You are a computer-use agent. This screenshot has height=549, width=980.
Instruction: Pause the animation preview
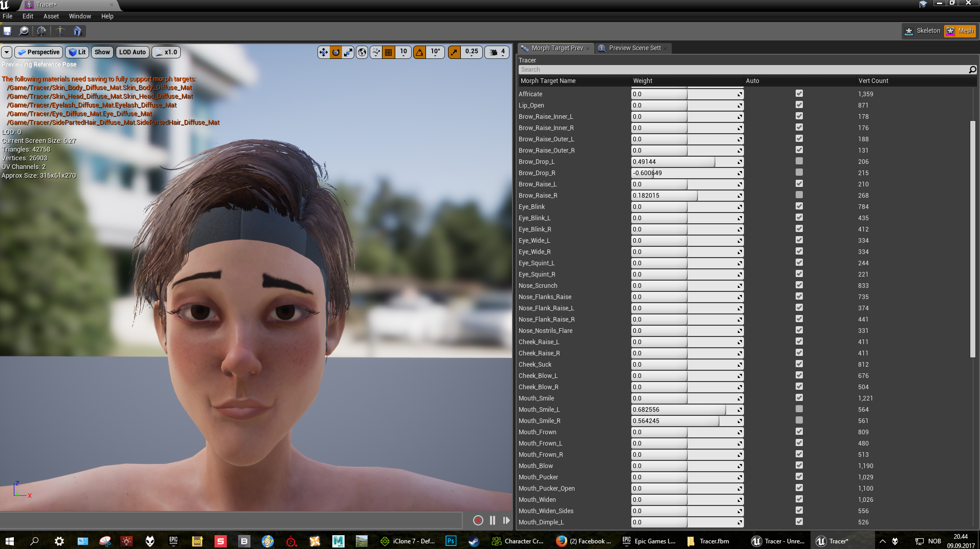493,520
